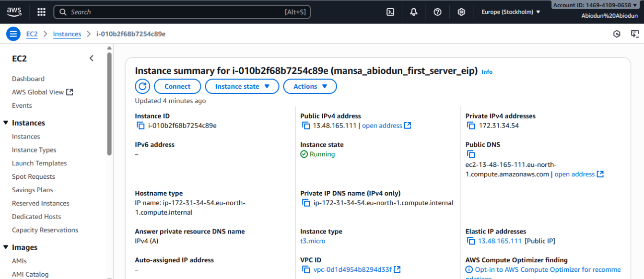Collapse the EC2 sidebar panel
This screenshot has width=644, height=279.
(92, 58)
